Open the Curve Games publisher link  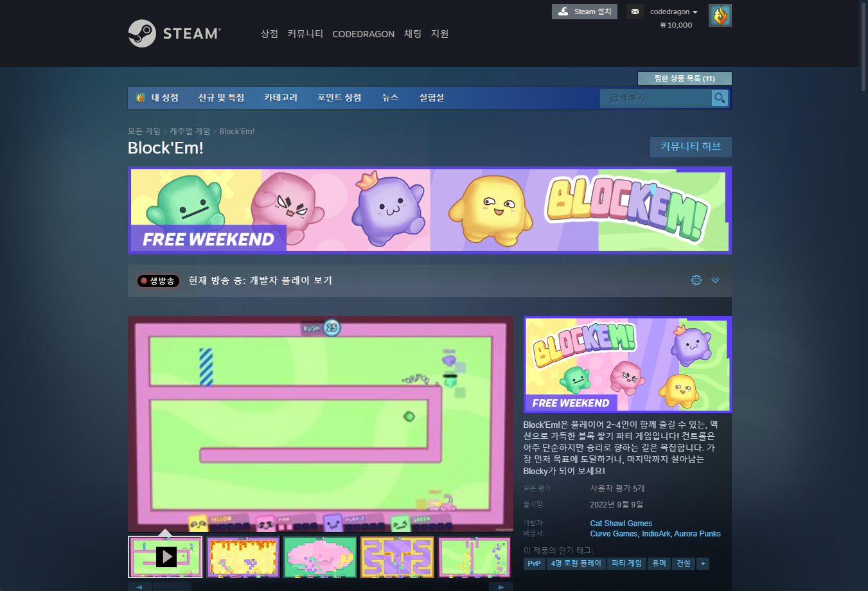[614, 534]
